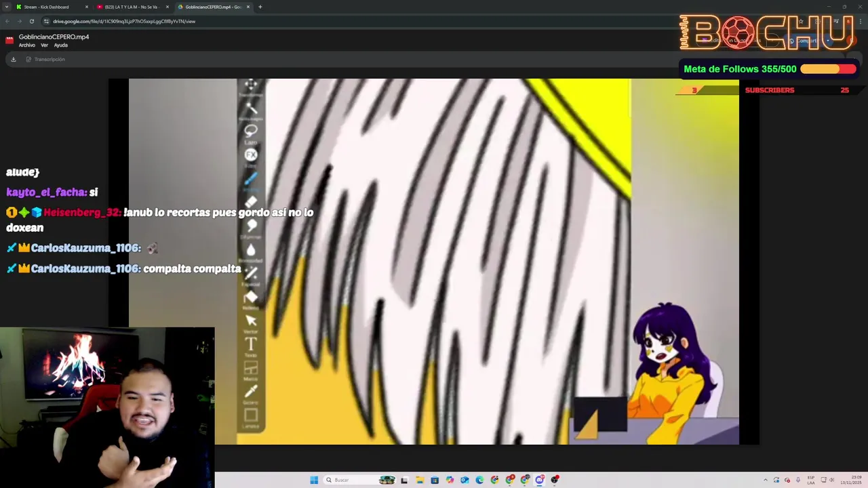Open the Transcripción panel
868x488 pixels.
[45, 59]
